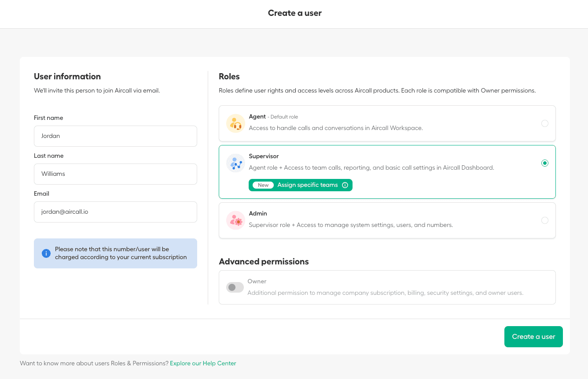Open the Explore our Help Center link

pos(203,363)
